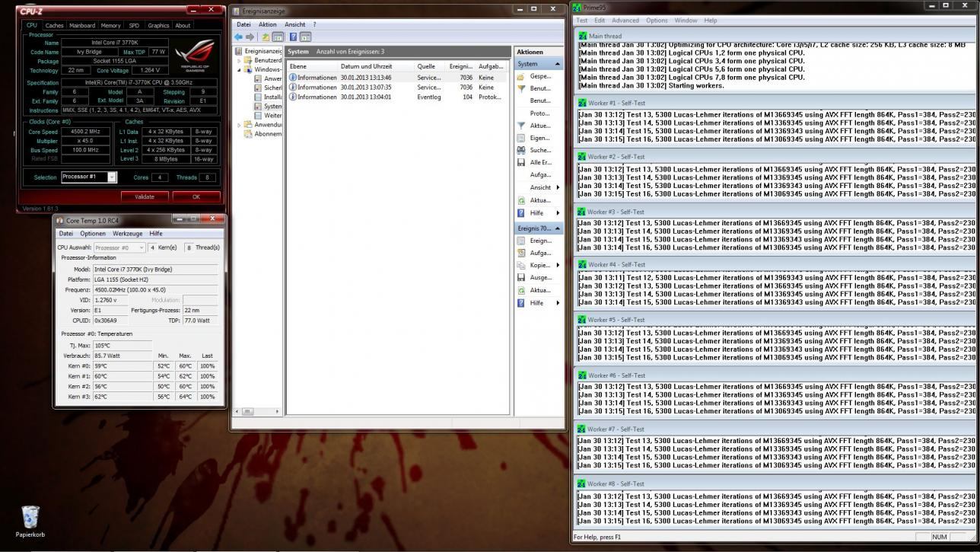The image size is (980, 552).
Task: Click the up-one-level folder icon in Ereignisanzeige toolbar
Action: point(266,37)
